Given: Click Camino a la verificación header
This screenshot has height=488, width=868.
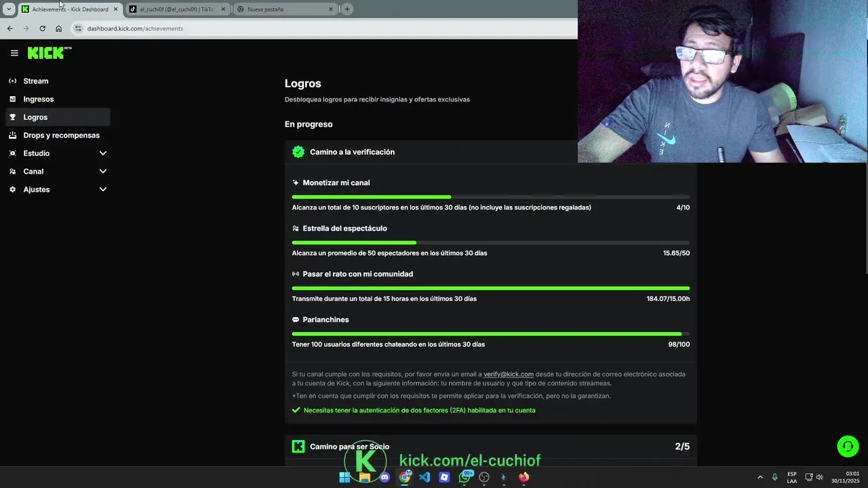Looking at the screenshot, I should 352,152.
